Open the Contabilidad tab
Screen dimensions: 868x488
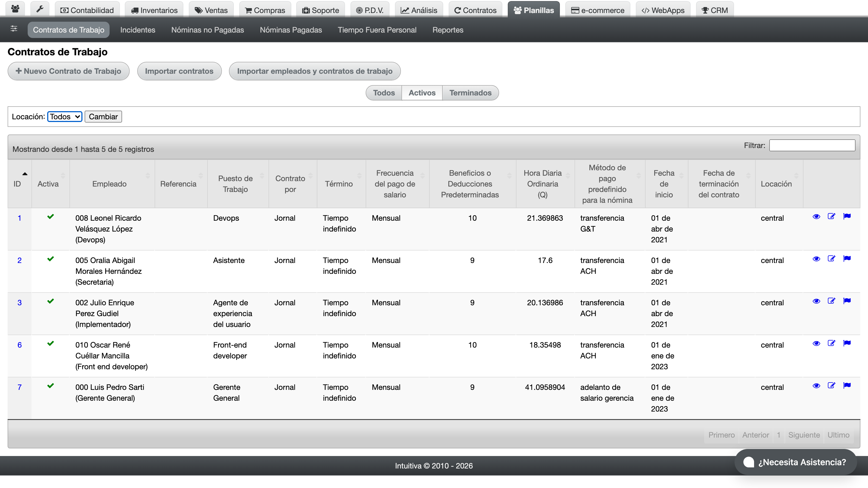click(87, 10)
